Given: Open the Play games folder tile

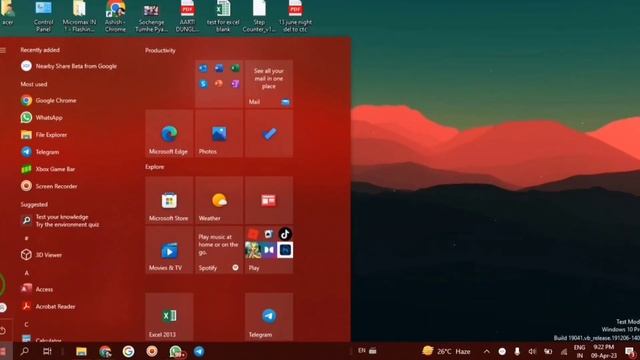Looking at the screenshot, I should [x=269, y=250].
